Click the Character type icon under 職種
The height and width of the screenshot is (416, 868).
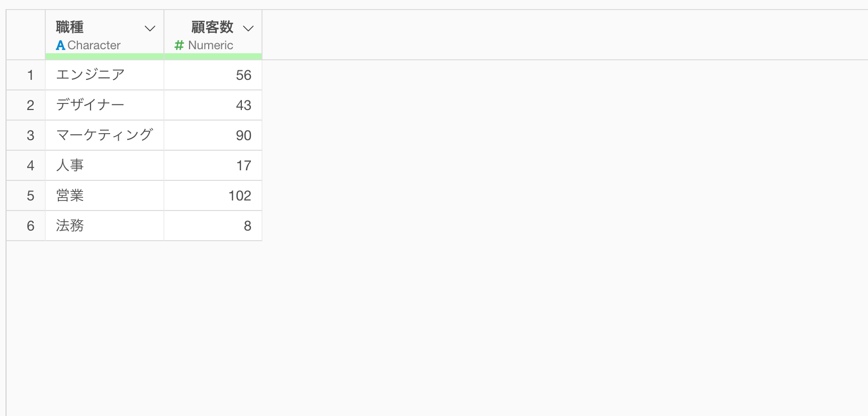(60, 45)
